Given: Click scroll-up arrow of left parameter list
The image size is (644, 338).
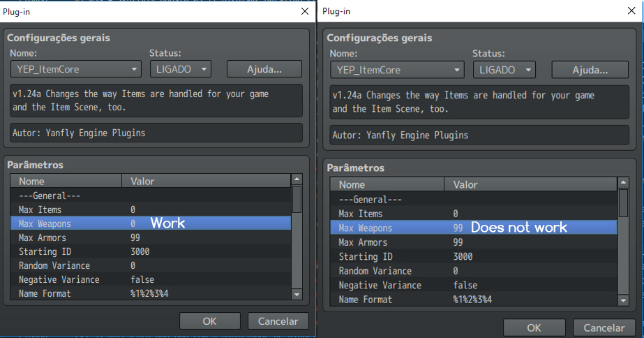Looking at the screenshot, I should point(297,179).
